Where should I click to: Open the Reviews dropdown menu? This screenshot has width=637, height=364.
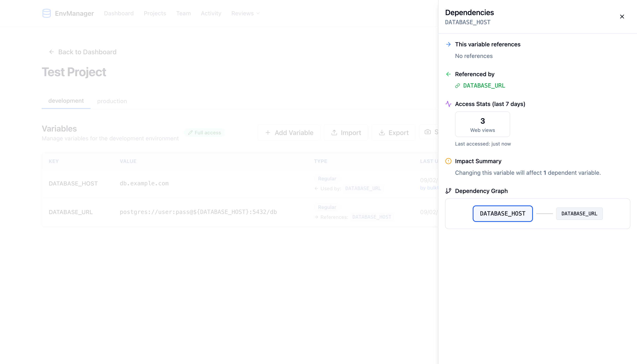245,13
